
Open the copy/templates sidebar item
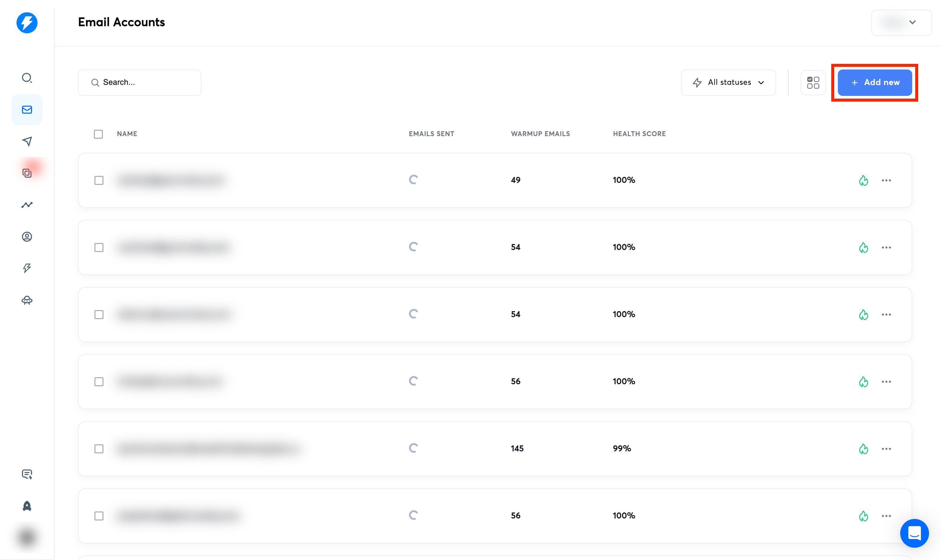(x=27, y=173)
